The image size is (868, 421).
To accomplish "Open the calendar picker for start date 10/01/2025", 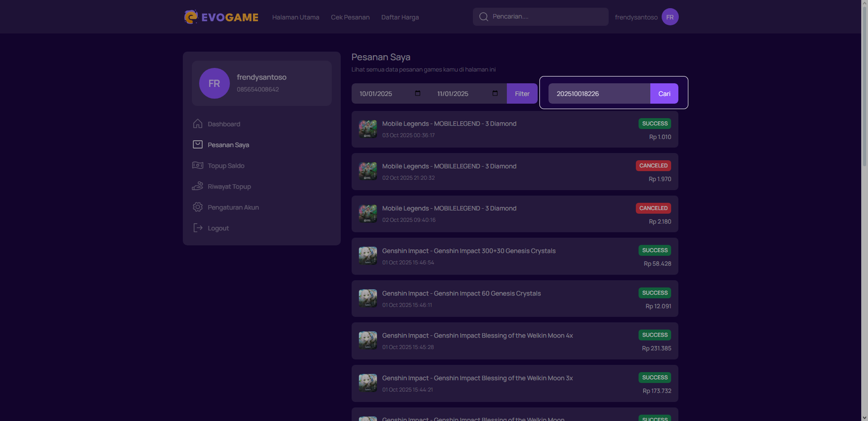I will pyautogui.click(x=417, y=93).
